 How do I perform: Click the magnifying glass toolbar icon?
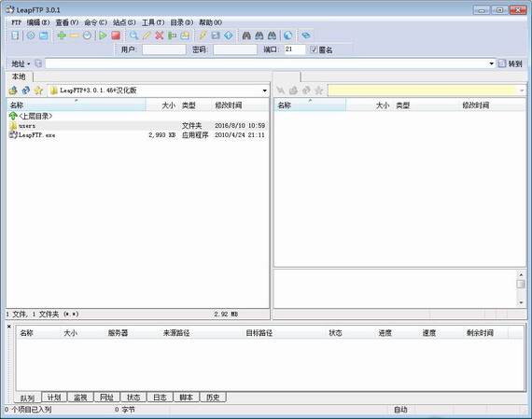(x=133, y=35)
